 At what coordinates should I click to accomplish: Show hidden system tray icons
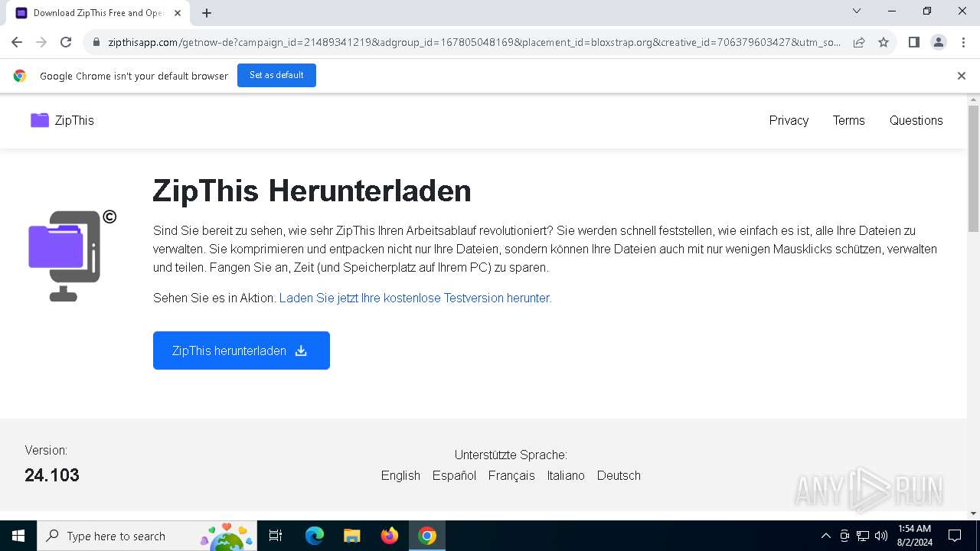[x=825, y=536]
